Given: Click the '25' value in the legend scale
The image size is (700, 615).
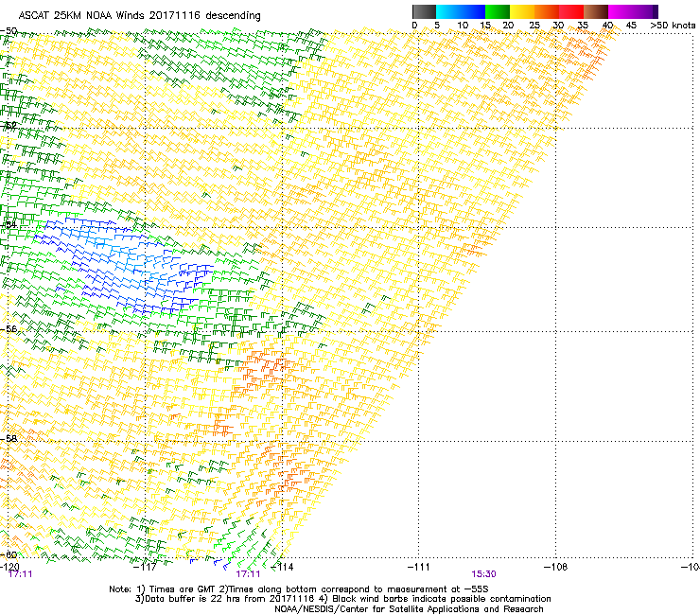Looking at the screenshot, I should (534, 26).
